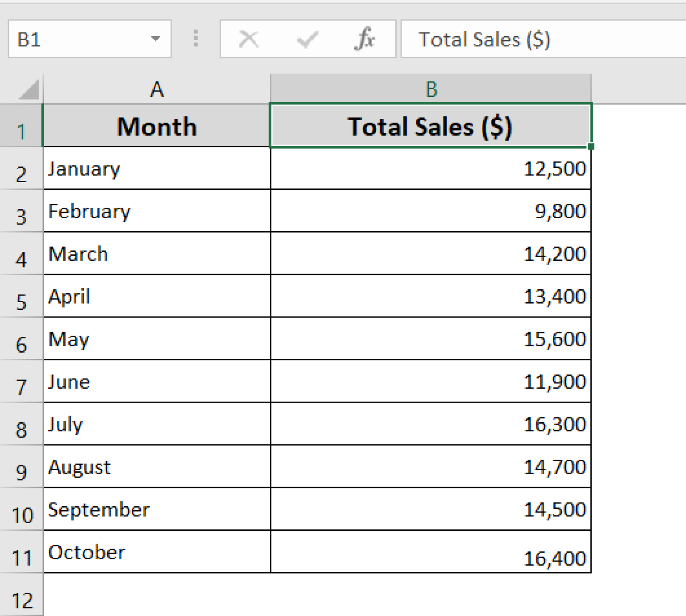Image resolution: width=686 pixels, height=616 pixels.
Task: Select column B header
Action: [x=430, y=88]
